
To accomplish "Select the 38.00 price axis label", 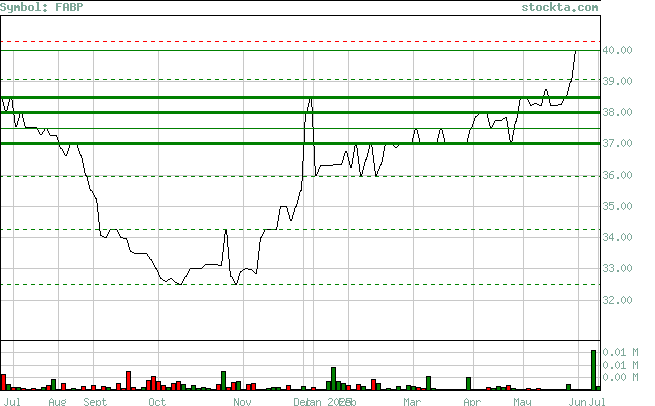I will (617, 112).
